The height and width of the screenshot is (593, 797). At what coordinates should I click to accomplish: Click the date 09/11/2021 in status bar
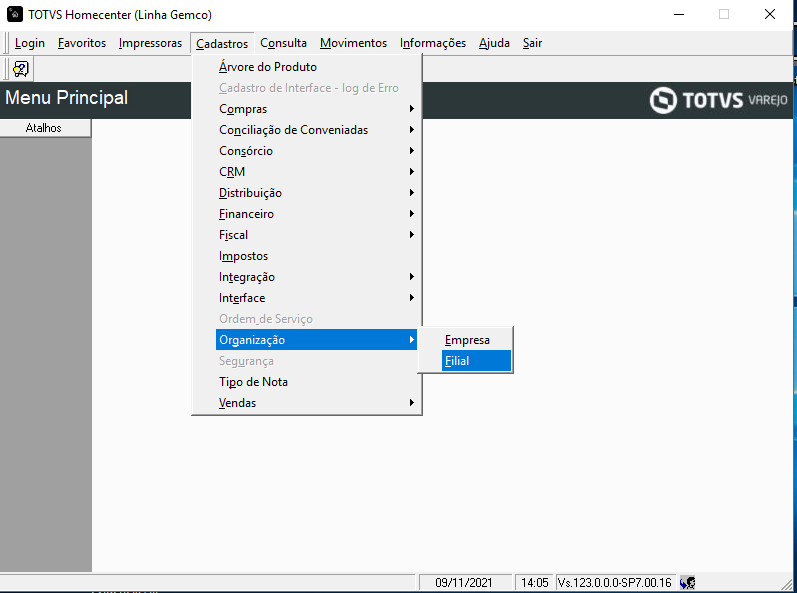point(464,582)
